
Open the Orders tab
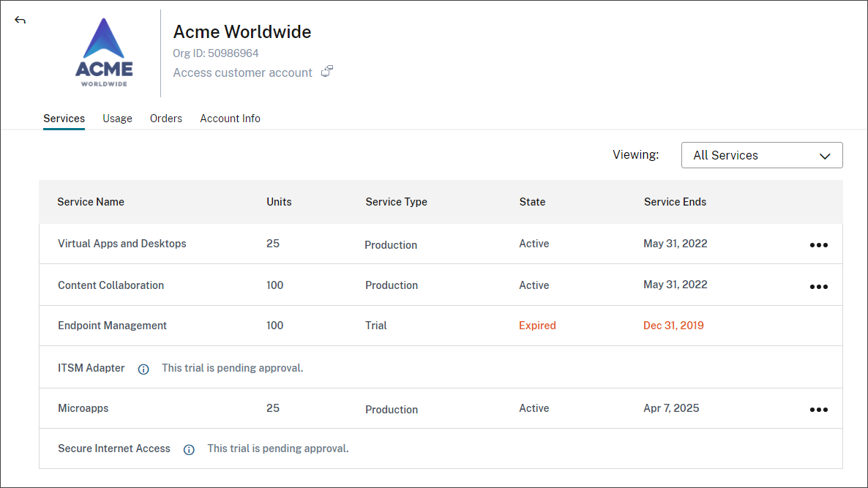pyautogui.click(x=166, y=119)
